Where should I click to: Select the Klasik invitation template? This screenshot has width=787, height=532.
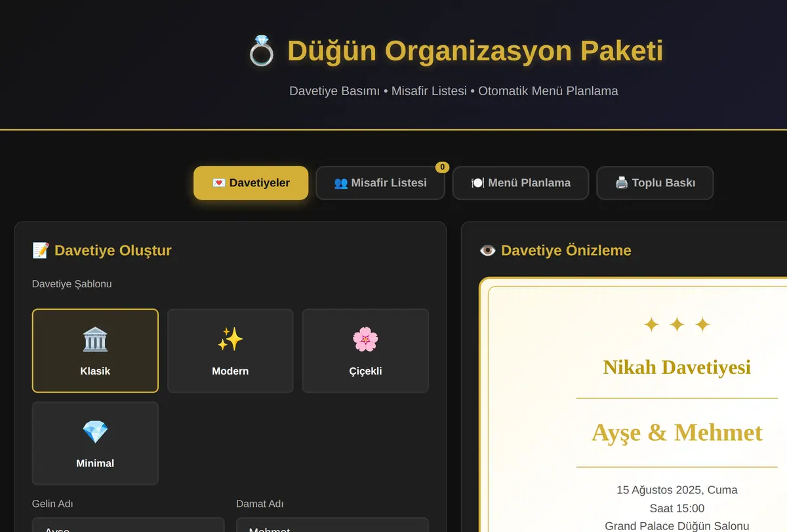(95, 351)
